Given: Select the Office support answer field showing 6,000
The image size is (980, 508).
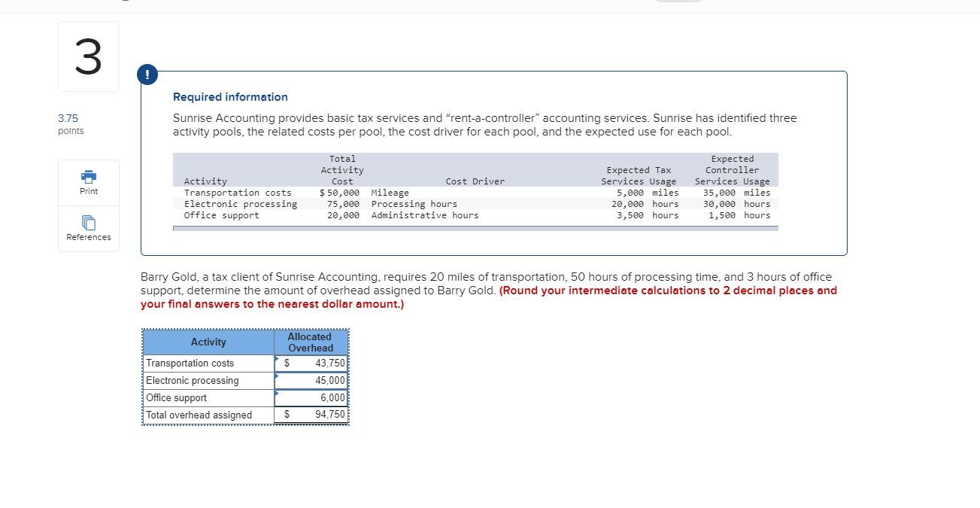Looking at the screenshot, I should pos(316,397).
